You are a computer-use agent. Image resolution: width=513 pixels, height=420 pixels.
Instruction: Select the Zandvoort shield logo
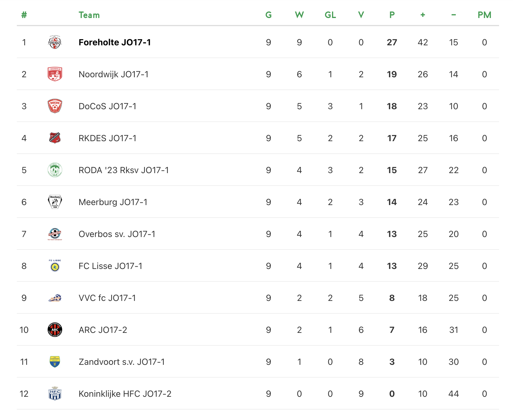pyautogui.click(x=55, y=362)
